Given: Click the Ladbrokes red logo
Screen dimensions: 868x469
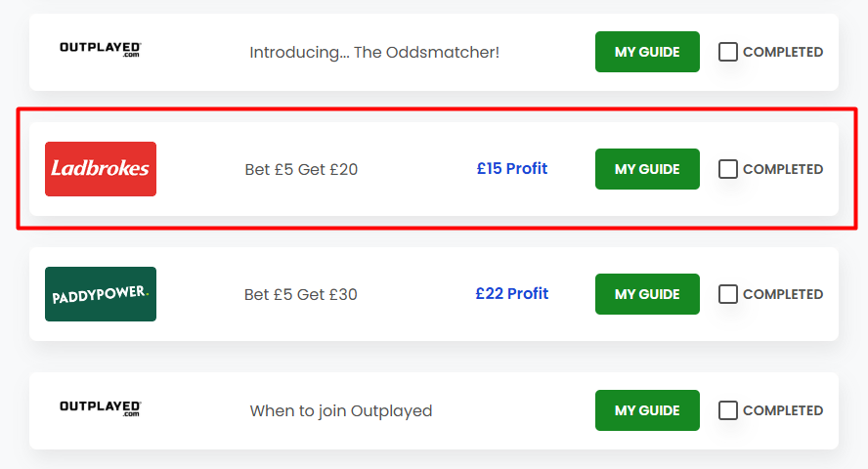Looking at the screenshot, I should click(x=101, y=169).
